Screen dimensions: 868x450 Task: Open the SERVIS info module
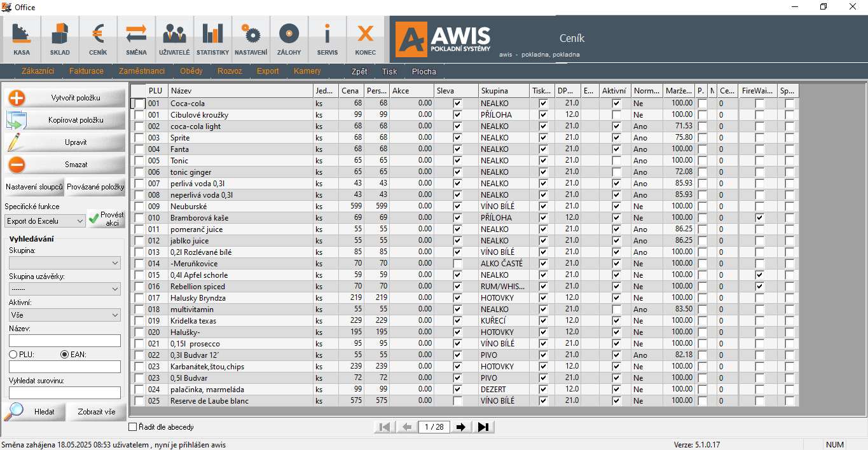tap(327, 39)
